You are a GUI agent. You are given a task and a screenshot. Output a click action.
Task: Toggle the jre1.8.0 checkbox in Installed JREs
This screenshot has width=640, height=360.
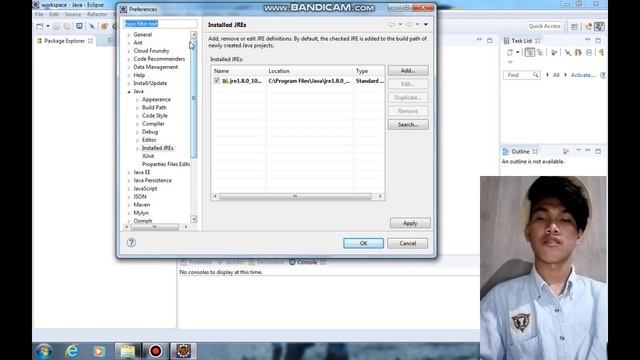(217, 81)
